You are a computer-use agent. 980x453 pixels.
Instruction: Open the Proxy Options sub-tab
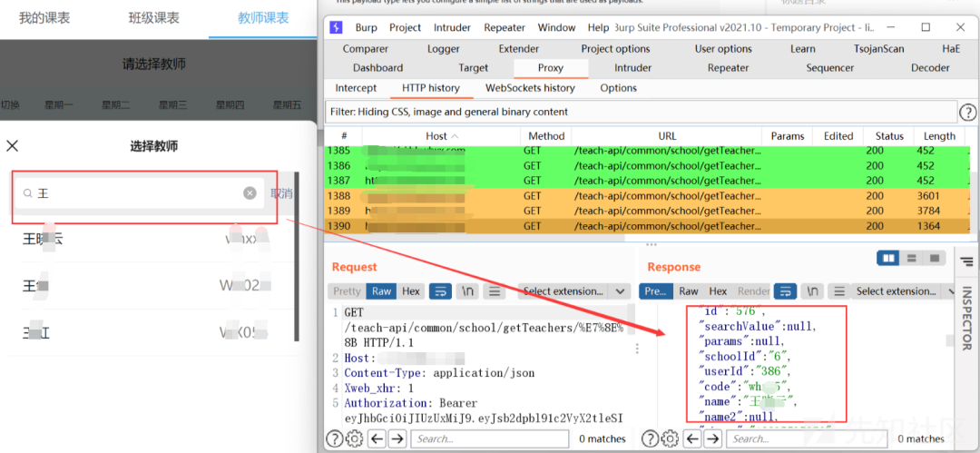point(618,87)
